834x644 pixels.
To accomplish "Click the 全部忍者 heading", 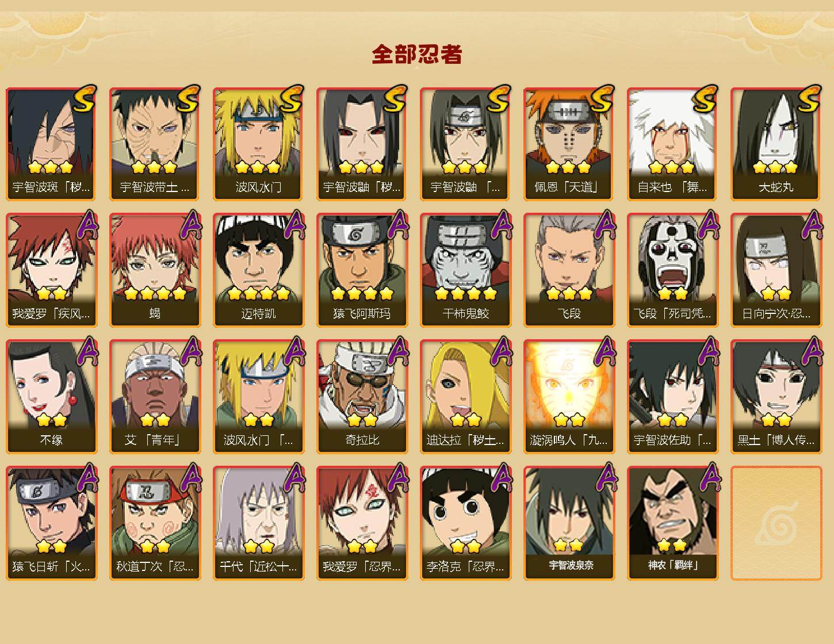I will [417, 54].
